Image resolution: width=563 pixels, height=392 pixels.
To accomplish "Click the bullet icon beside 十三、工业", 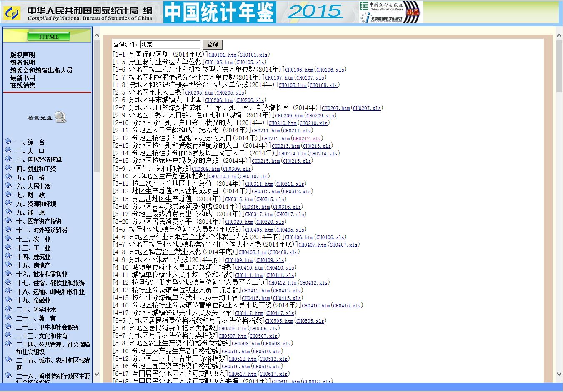I will (8, 247).
